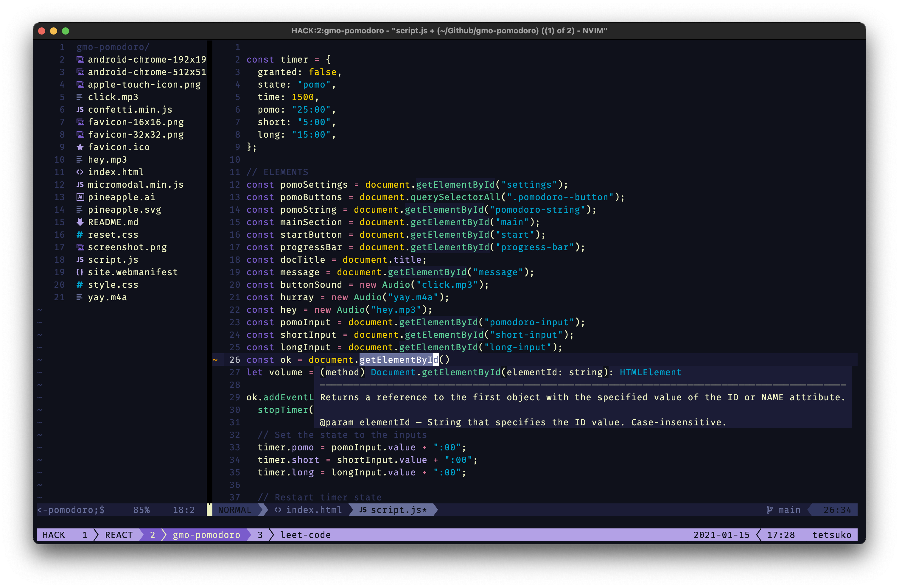Image resolution: width=899 pixels, height=588 pixels.
Task: Click the hash icon next to reset.css
Action: pos(80,234)
